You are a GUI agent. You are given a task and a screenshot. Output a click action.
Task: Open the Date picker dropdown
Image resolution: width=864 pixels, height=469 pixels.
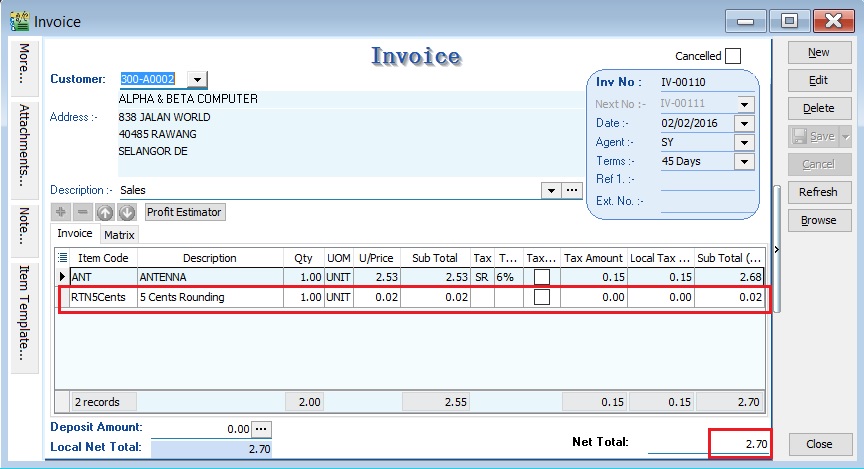click(x=743, y=123)
